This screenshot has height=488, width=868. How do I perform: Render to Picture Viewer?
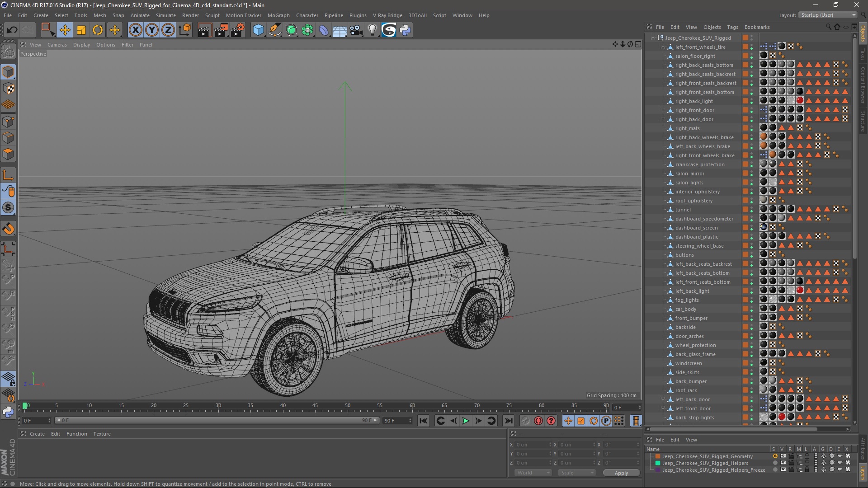pyautogui.click(x=221, y=30)
